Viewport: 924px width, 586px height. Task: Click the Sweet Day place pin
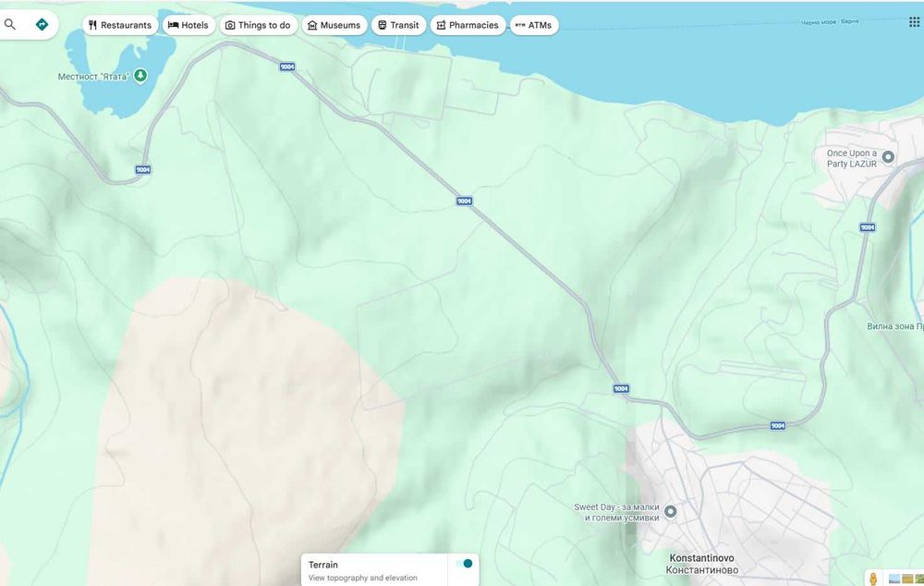click(x=670, y=511)
